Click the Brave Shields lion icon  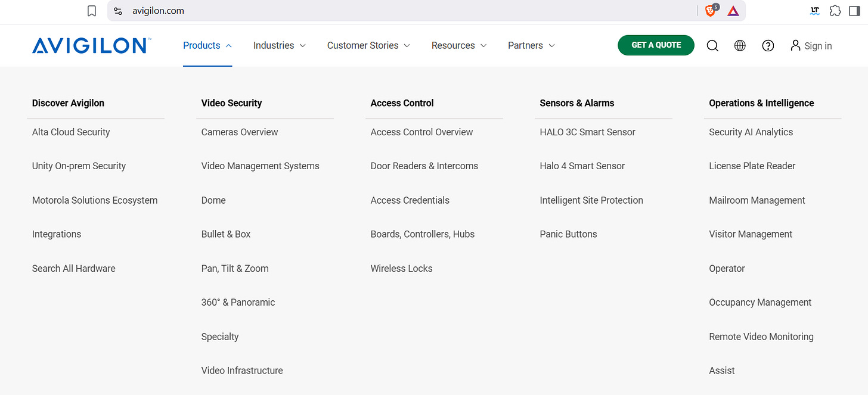click(x=711, y=11)
